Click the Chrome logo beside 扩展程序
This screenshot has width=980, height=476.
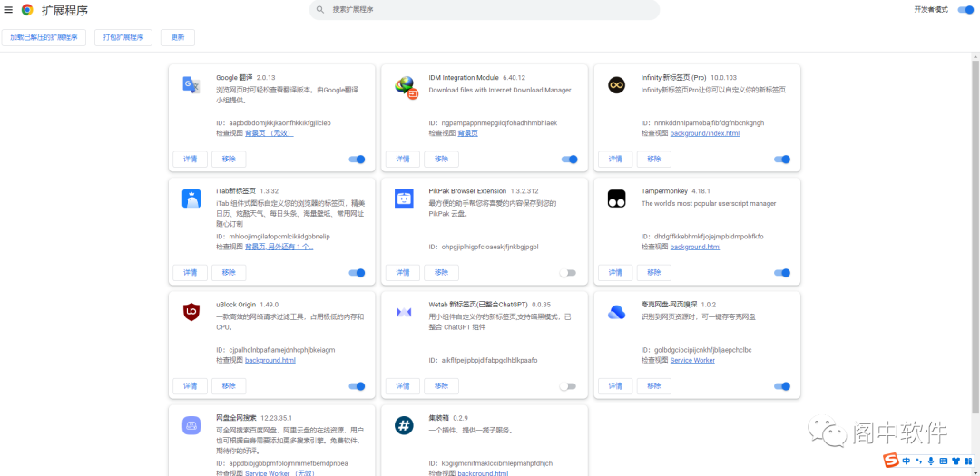pyautogui.click(x=27, y=9)
